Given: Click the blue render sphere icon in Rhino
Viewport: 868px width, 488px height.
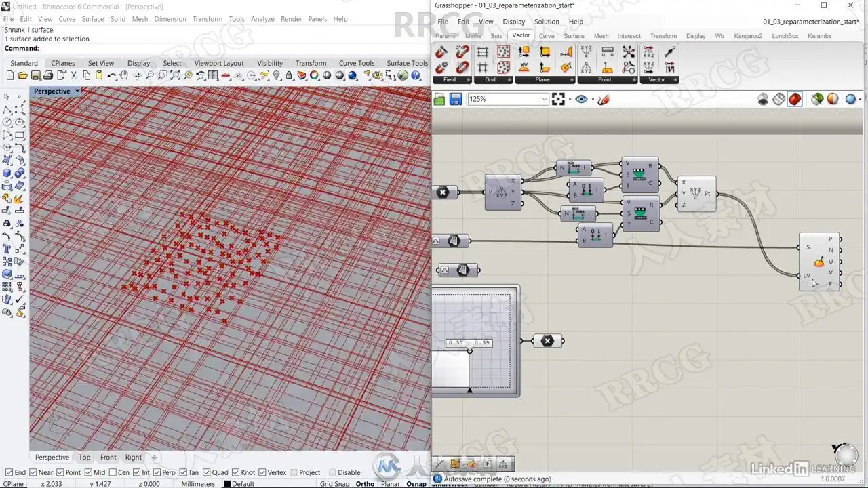Looking at the screenshot, I should click(353, 75).
